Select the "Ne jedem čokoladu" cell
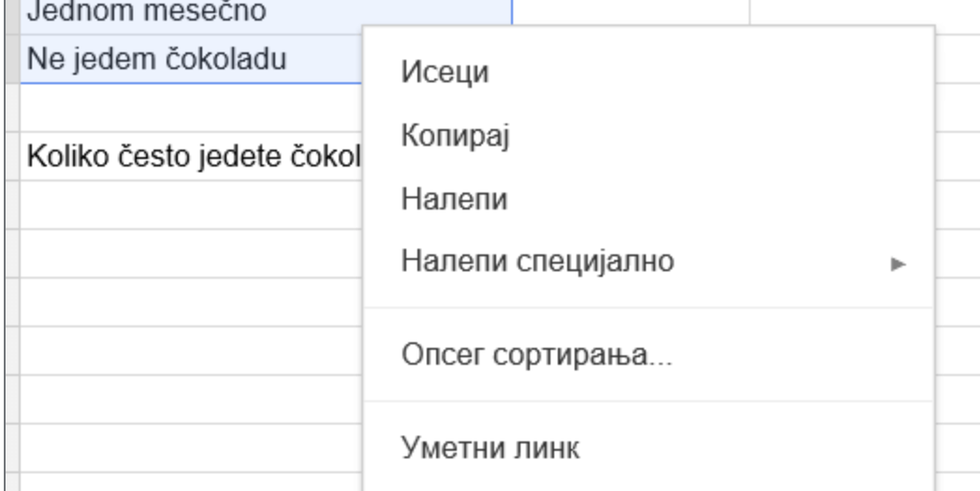 tap(187, 59)
